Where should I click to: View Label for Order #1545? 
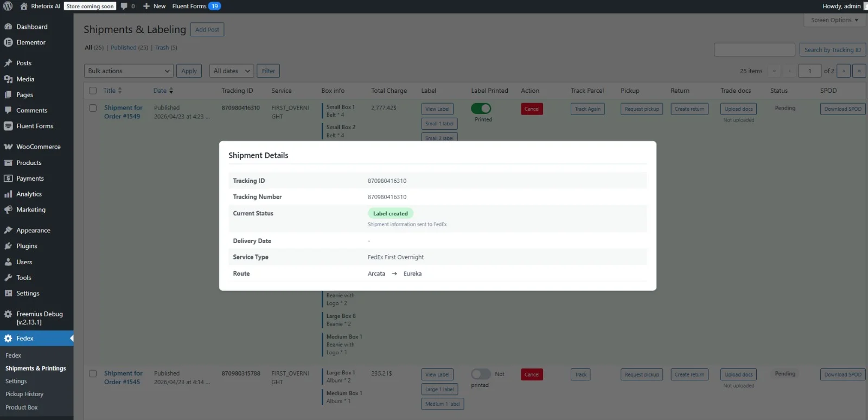pyautogui.click(x=437, y=374)
